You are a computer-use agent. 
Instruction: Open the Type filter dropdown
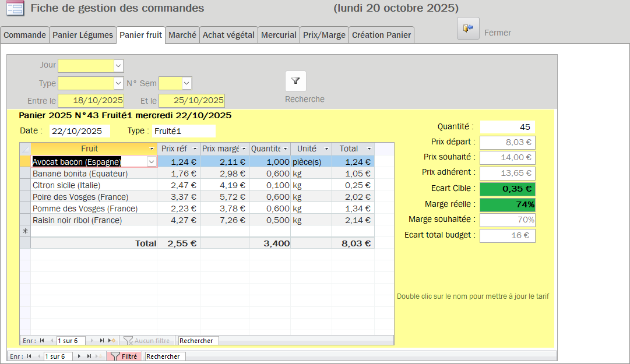[118, 83]
